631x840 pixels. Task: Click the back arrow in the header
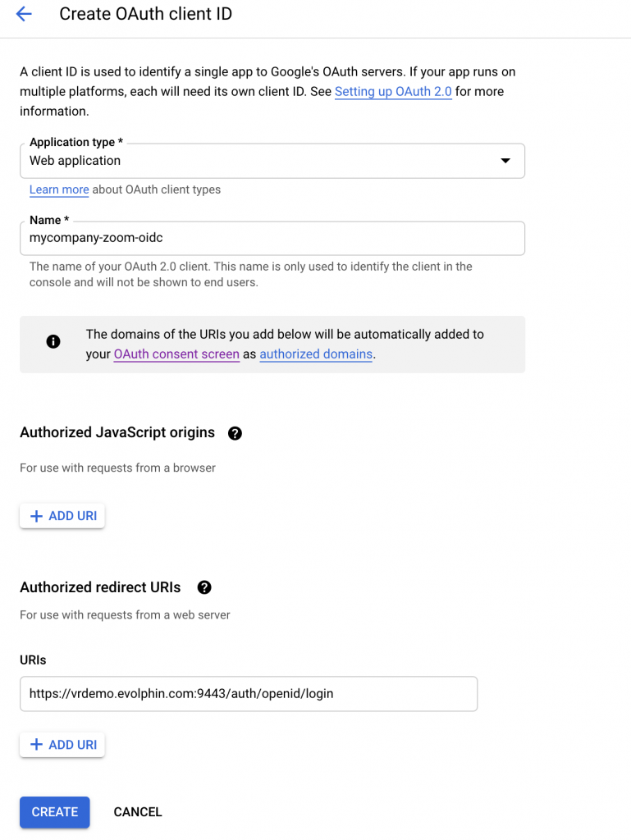point(24,14)
